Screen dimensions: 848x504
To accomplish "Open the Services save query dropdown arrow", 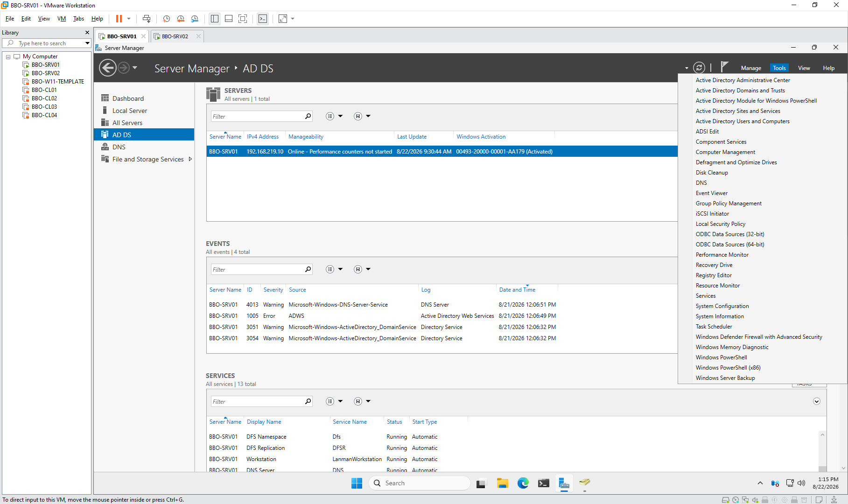I will point(368,401).
